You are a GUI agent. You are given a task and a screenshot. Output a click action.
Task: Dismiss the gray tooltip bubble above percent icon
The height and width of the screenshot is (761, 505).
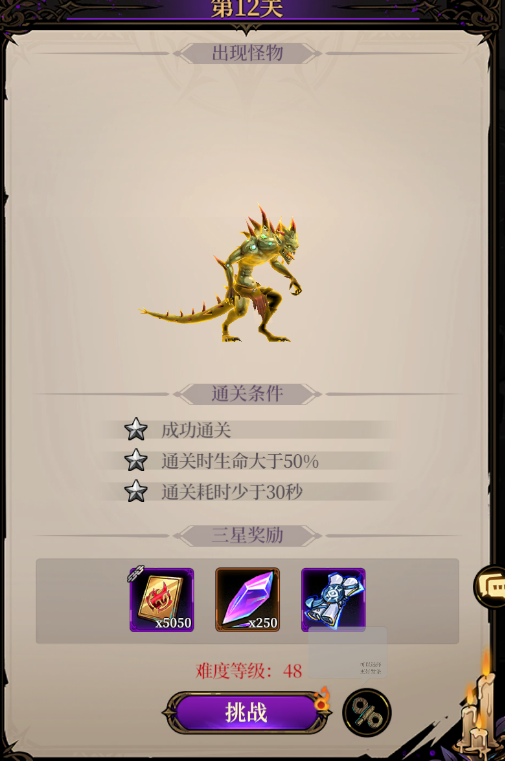(348, 653)
